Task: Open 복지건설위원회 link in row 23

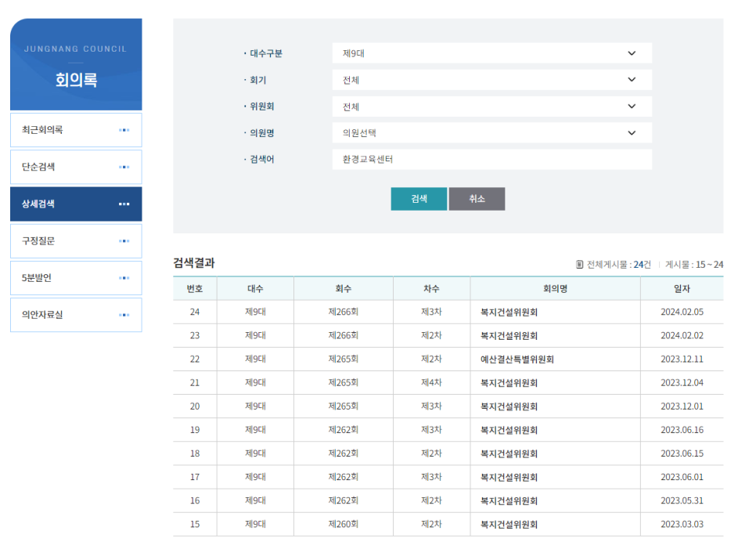Action: point(509,336)
